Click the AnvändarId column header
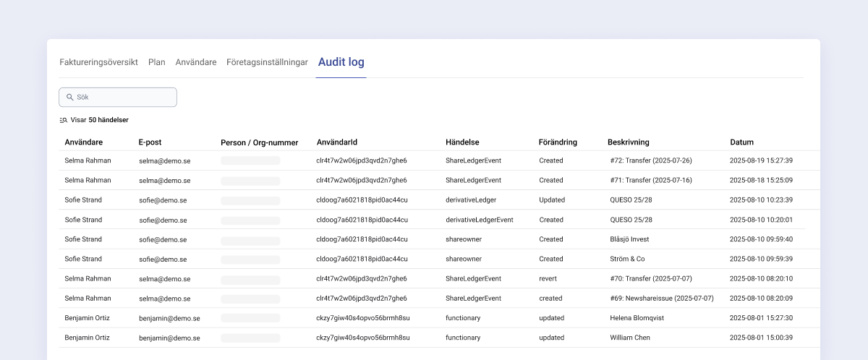This screenshot has height=360, width=868. point(337,142)
